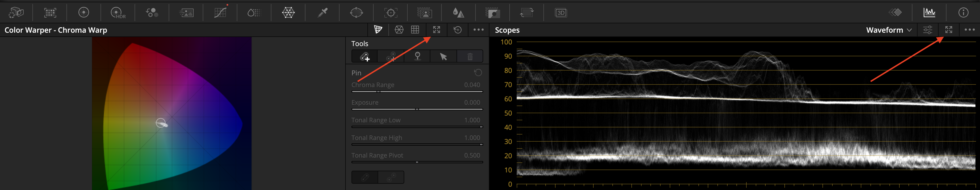Select the Pin tool
Image resolution: width=980 pixels, height=190 pixels.
(x=417, y=57)
